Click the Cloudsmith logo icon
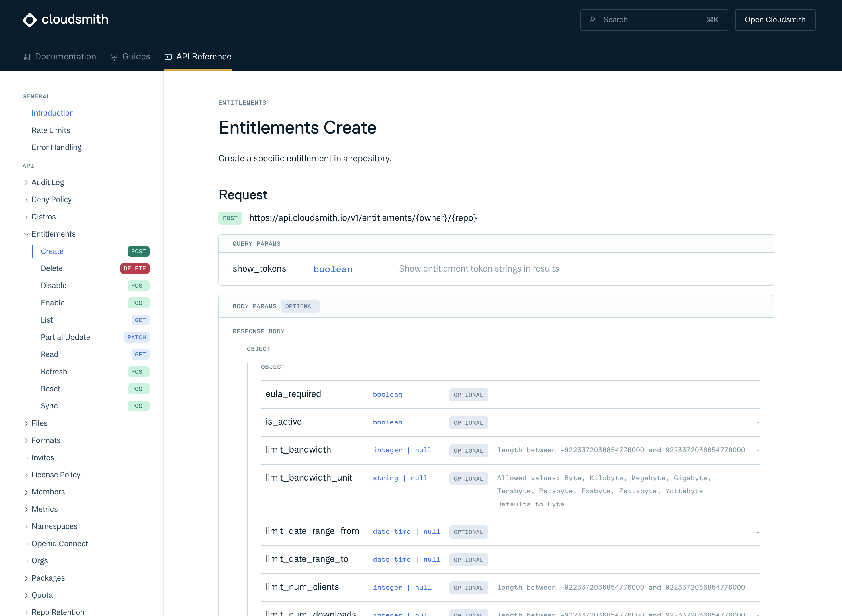 [29, 20]
